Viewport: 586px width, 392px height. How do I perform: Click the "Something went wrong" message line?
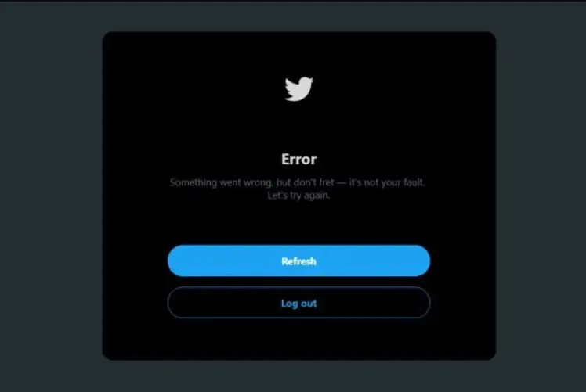tap(297, 182)
